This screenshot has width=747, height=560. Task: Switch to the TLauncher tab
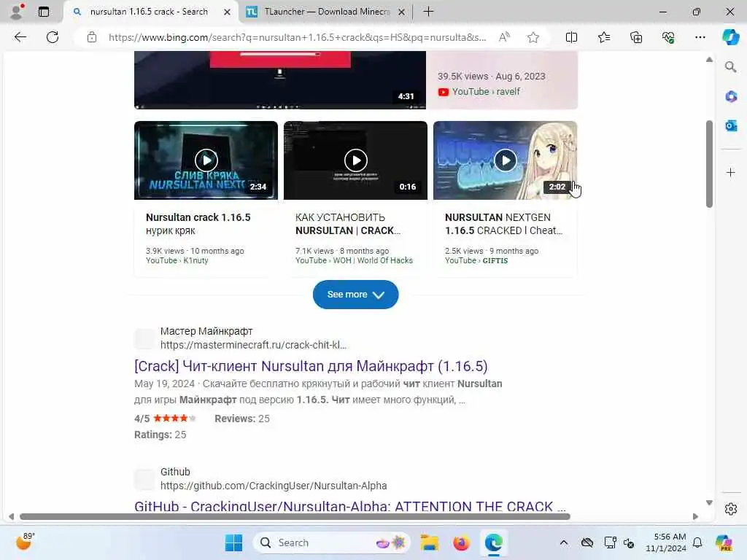(327, 12)
